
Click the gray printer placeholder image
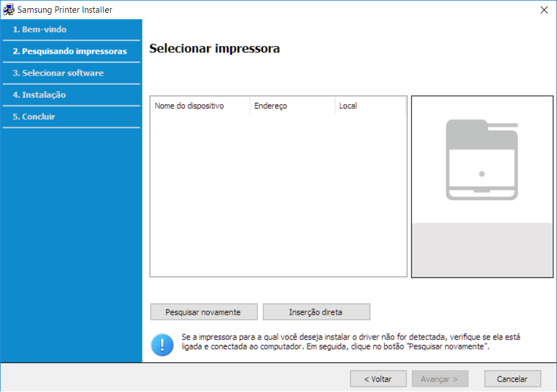click(x=481, y=160)
